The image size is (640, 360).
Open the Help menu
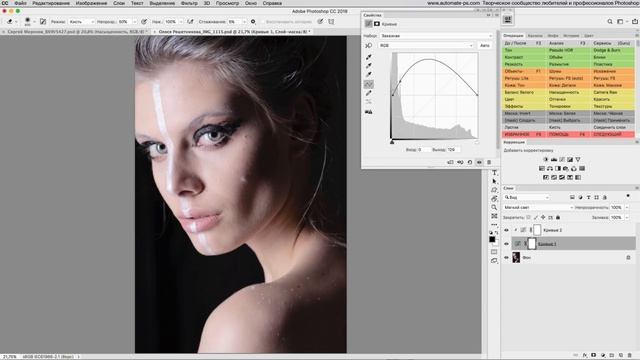point(272,3)
